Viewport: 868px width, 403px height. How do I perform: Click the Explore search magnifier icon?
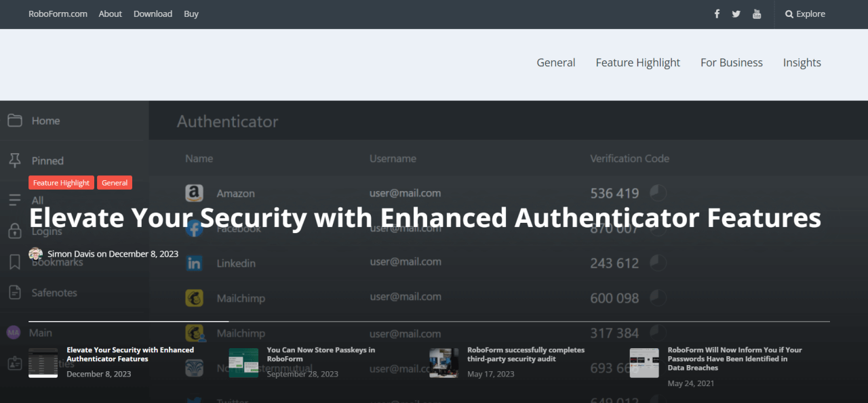tap(789, 14)
